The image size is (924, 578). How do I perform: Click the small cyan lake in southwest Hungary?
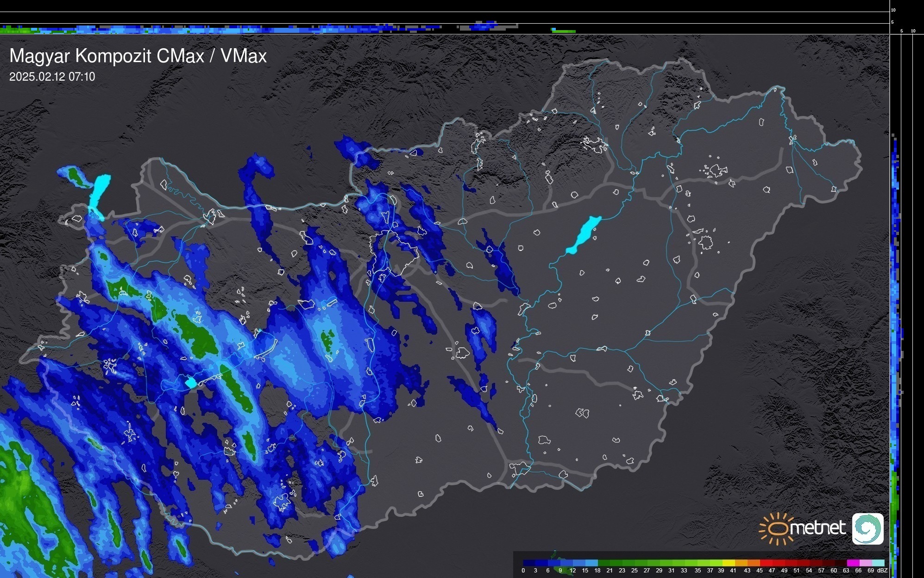(x=191, y=383)
